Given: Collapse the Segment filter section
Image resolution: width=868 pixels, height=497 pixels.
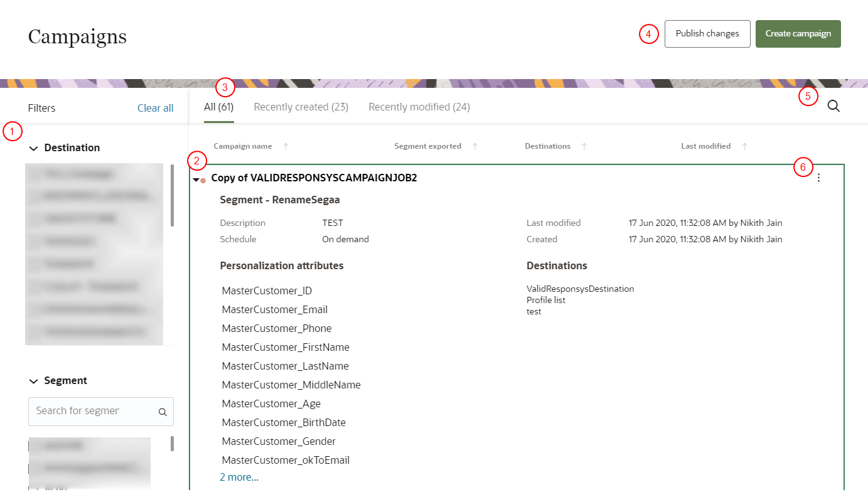Looking at the screenshot, I should point(33,381).
